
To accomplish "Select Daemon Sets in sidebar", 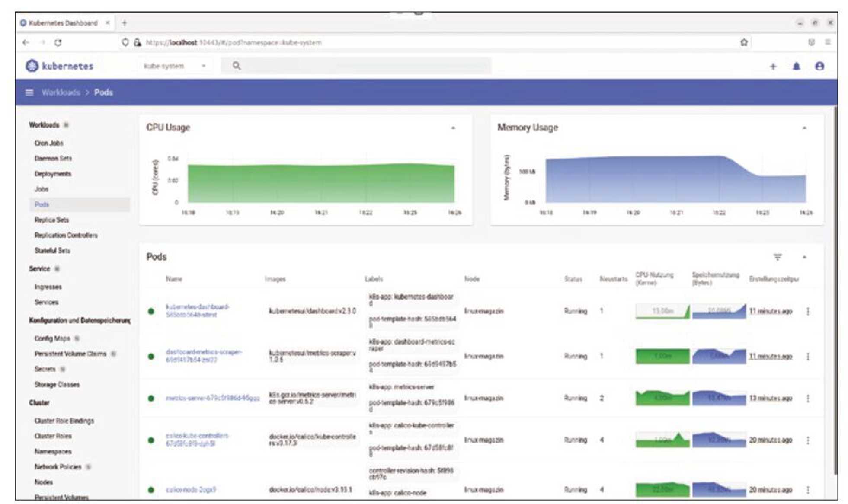I will (53, 158).
